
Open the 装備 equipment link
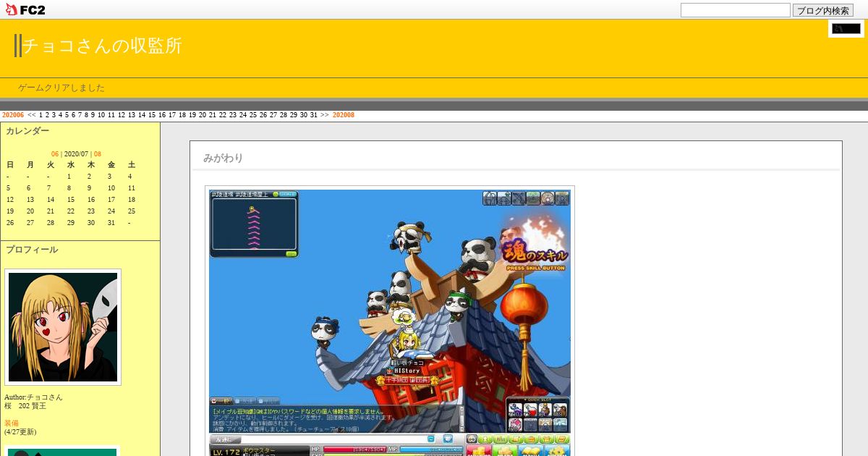[12, 423]
